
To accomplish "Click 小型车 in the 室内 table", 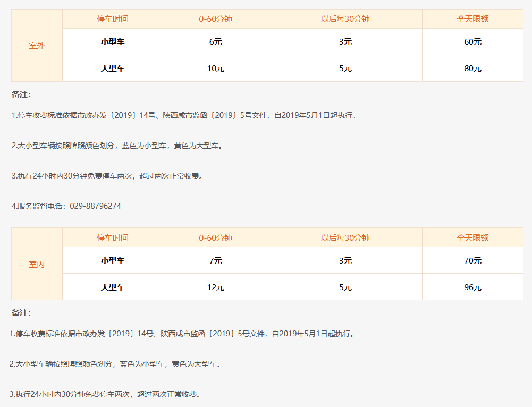I will tap(113, 260).
